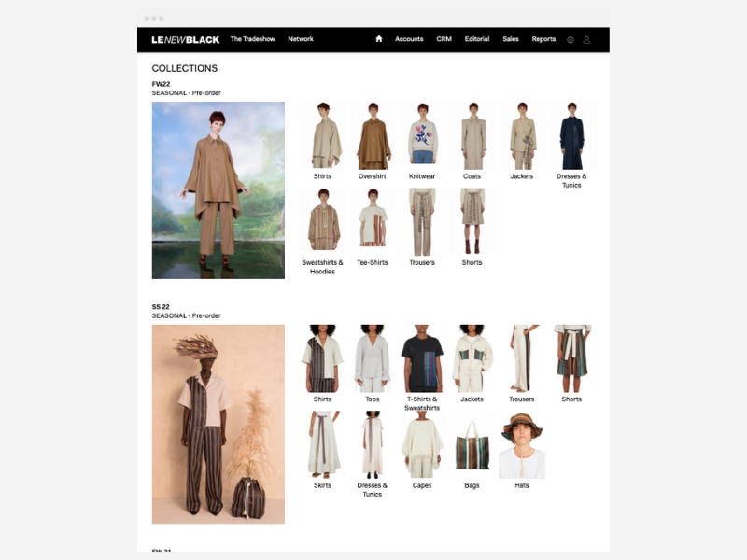747x560 pixels.
Task: Open the SS 22 Dresses & Tunics thumbnail
Action: [x=372, y=445]
